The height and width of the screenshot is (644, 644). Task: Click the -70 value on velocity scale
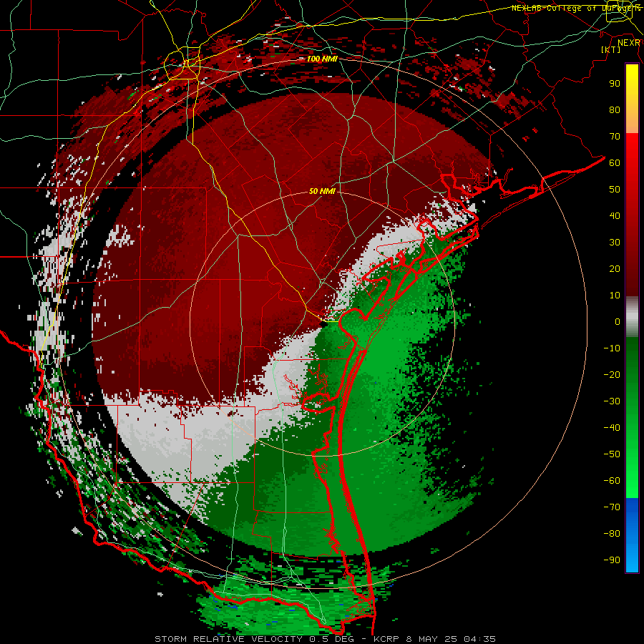612,507
